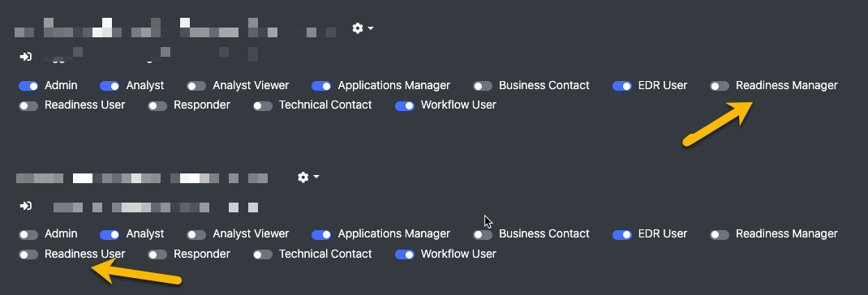Open dropdown caret beside second user's gear

pos(316,177)
